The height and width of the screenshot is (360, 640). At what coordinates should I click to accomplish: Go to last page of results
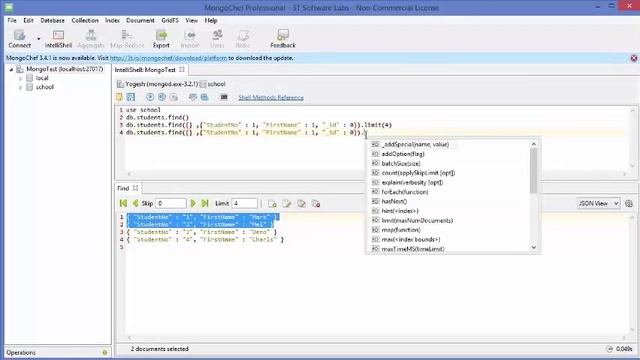(x=205, y=203)
